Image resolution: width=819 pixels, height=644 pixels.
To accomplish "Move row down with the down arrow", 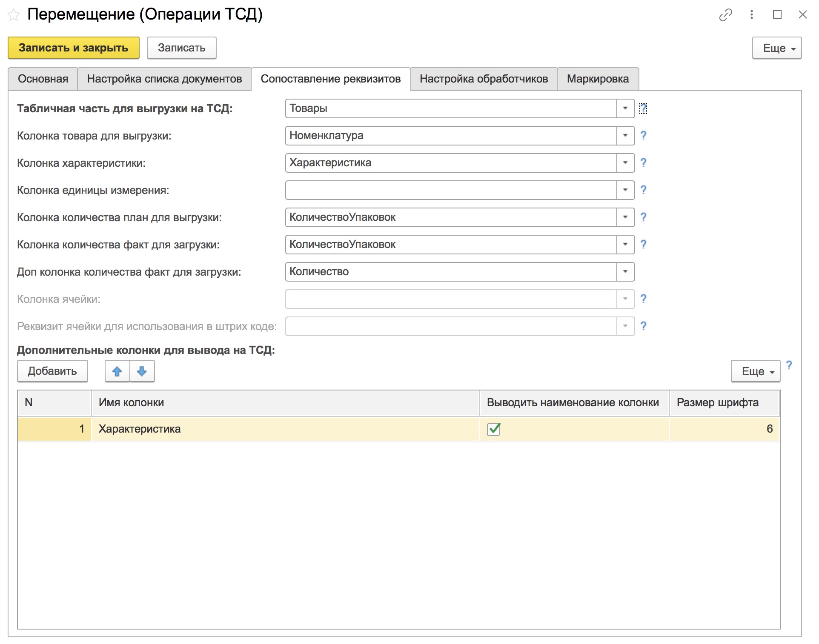I will pyautogui.click(x=142, y=371).
